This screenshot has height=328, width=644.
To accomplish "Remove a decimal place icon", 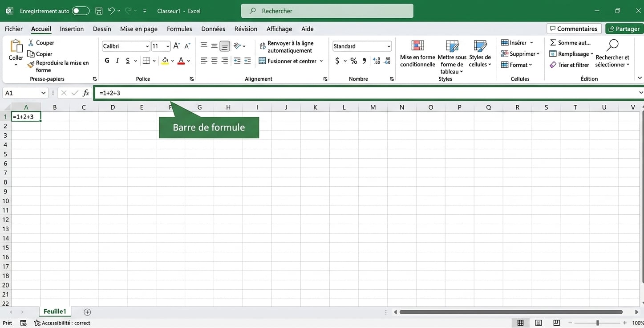I will pos(387,61).
